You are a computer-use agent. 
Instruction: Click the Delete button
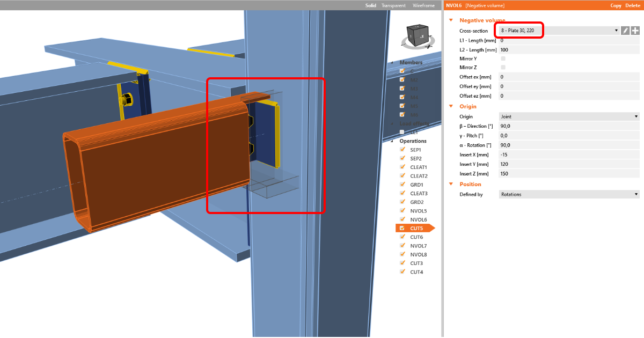click(x=633, y=5)
